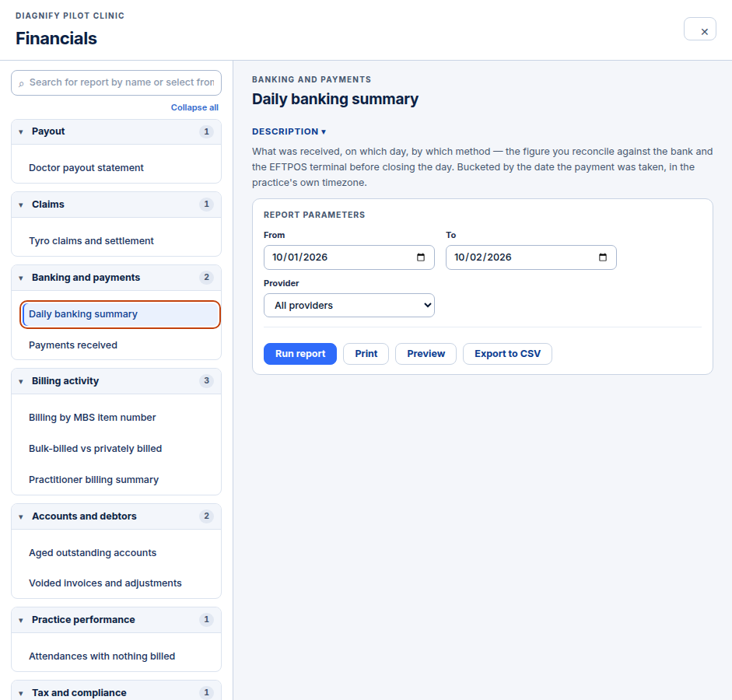Open Bulk-billed vs privately billed report
Viewport: 732px width, 700px height.
tap(120, 449)
